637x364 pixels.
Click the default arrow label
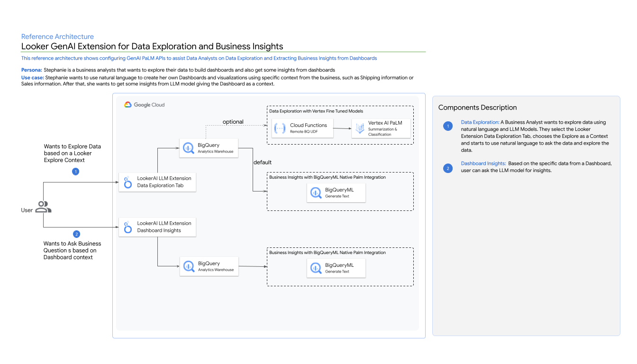pyautogui.click(x=263, y=162)
